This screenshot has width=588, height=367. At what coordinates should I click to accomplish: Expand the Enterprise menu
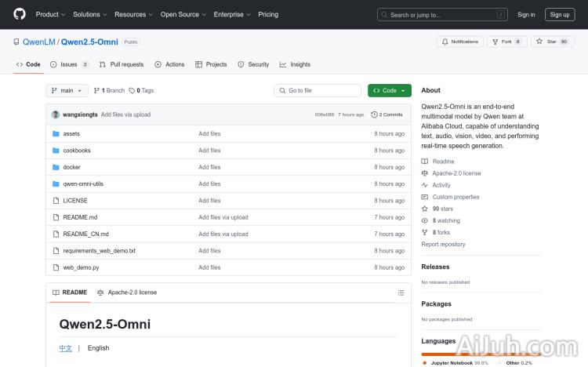(232, 14)
